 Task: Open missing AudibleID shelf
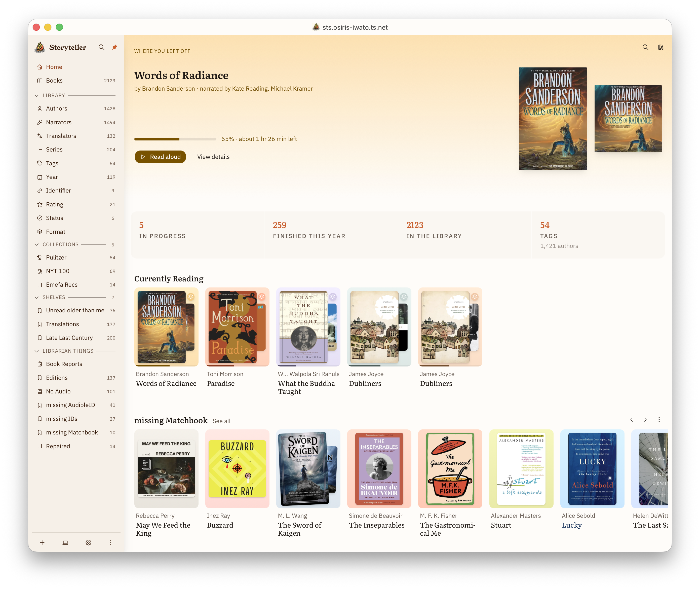pyautogui.click(x=76, y=405)
